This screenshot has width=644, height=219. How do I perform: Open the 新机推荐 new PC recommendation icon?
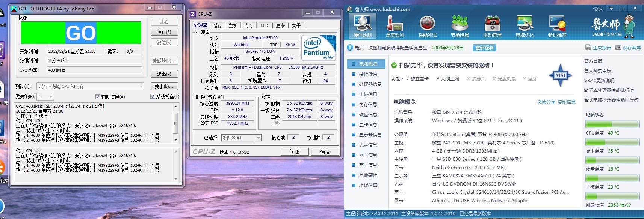point(557,26)
